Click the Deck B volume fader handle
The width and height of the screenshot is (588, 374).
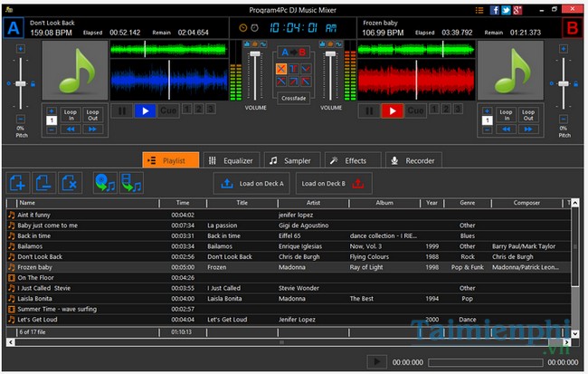click(x=330, y=54)
